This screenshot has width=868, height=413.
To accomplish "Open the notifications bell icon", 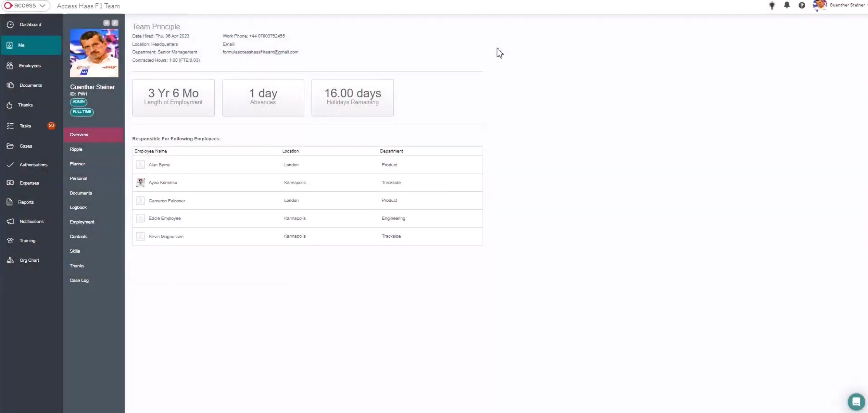I will (x=787, y=5).
